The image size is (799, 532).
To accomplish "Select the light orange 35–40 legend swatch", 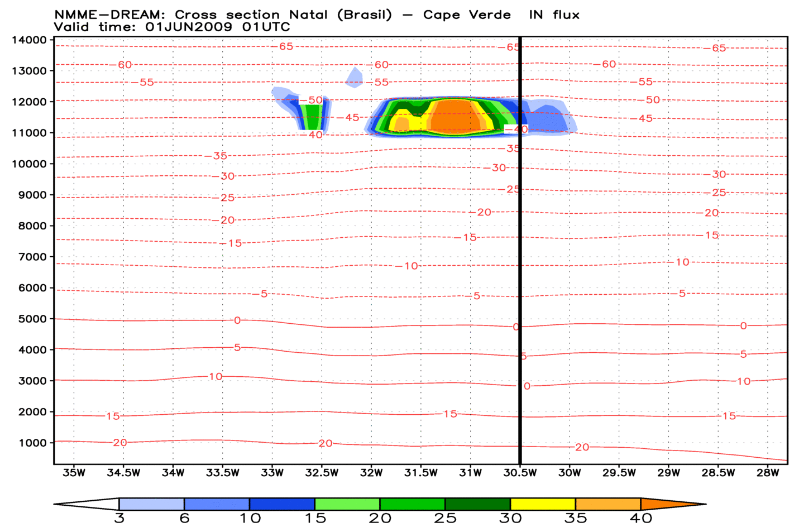I will click(608, 504).
